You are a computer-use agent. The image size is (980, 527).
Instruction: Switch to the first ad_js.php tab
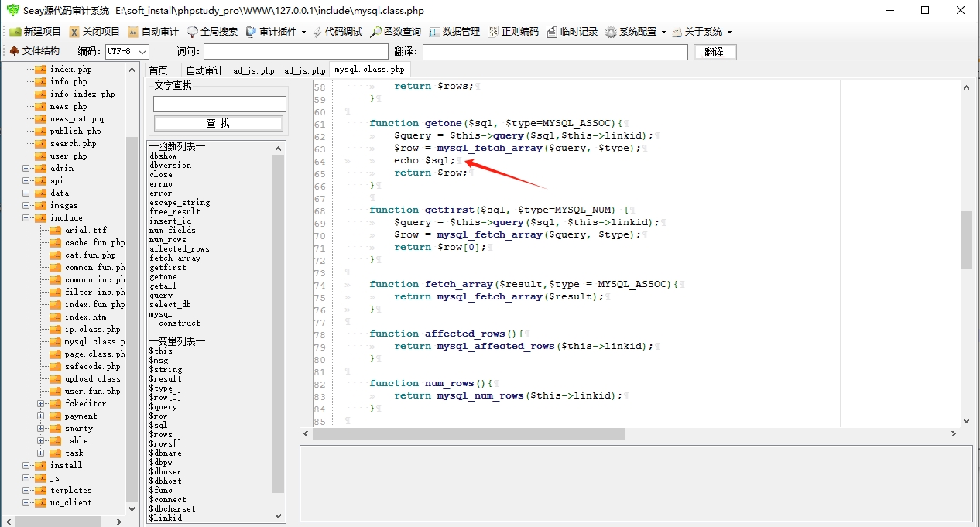pos(253,70)
